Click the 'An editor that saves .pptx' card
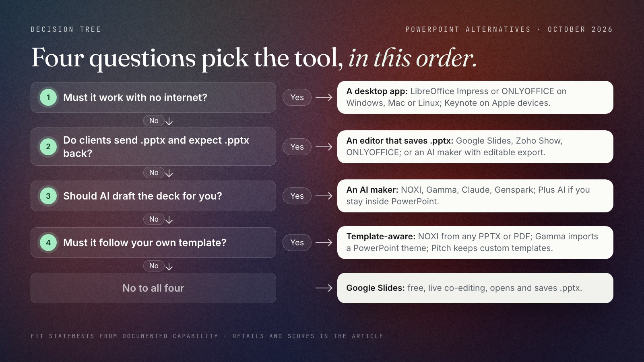Viewport: 644px width, 362px height. point(475,147)
